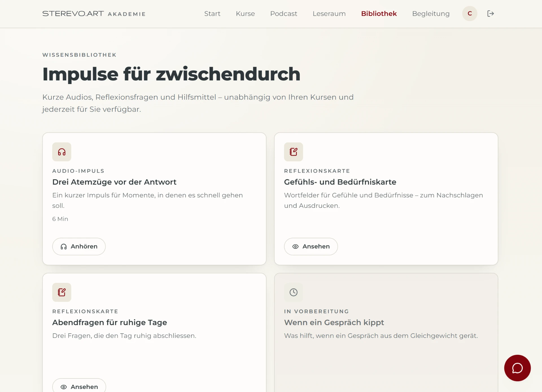Open the chat bubble widget

(517, 368)
